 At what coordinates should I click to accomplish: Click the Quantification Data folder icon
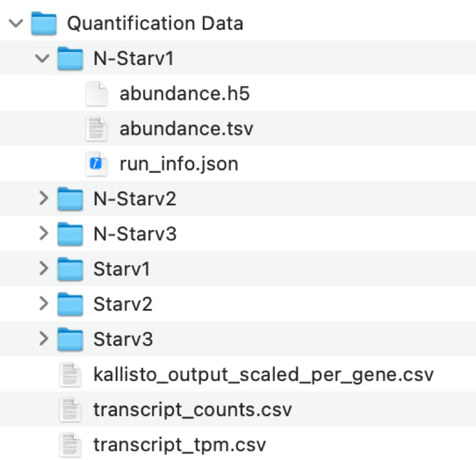click(44, 24)
